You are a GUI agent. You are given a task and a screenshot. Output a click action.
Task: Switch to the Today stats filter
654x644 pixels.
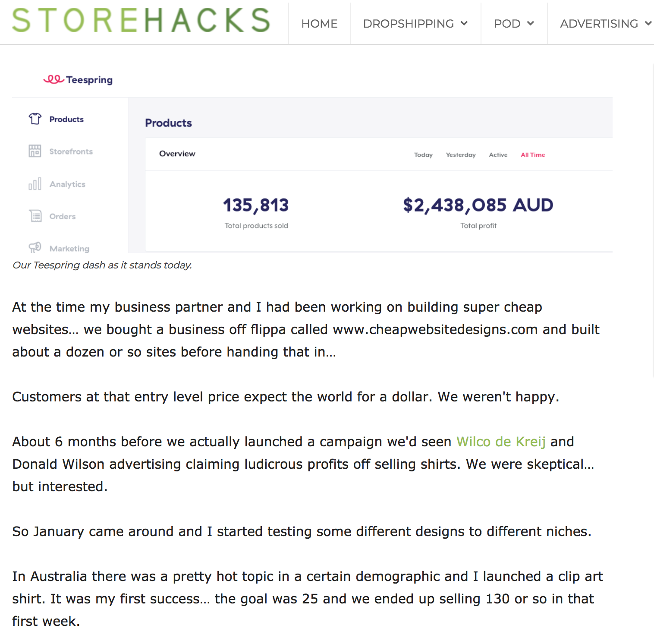click(423, 155)
